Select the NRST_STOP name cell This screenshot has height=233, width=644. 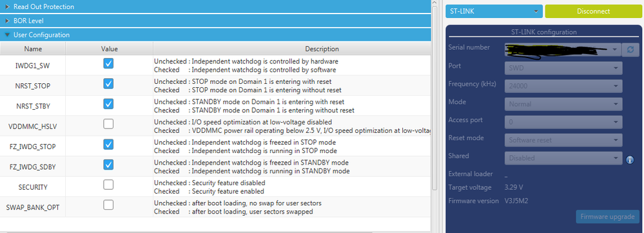click(33, 86)
